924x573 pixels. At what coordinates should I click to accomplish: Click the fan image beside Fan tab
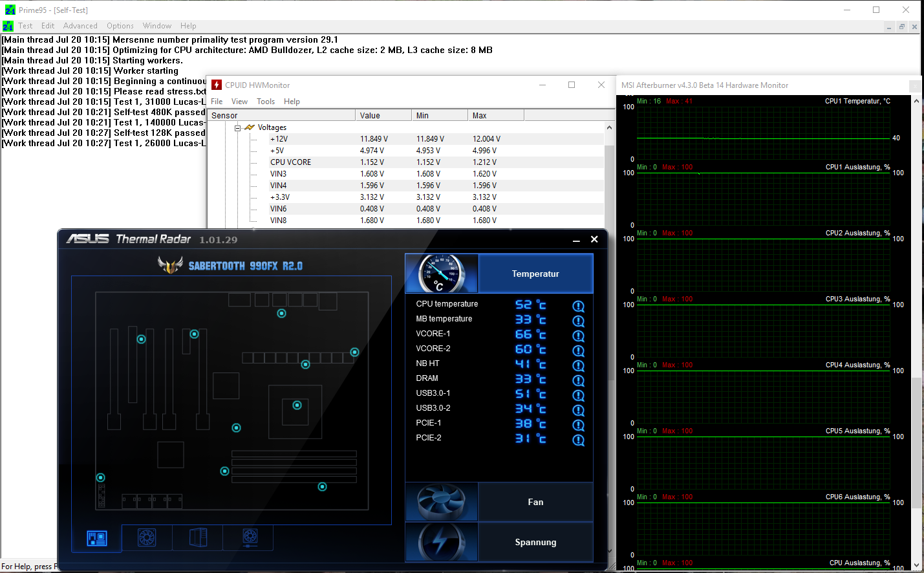[442, 502]
